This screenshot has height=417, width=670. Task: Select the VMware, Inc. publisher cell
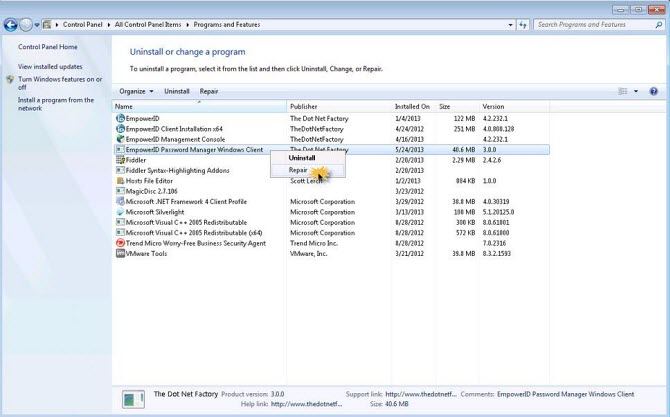(309, 253)
